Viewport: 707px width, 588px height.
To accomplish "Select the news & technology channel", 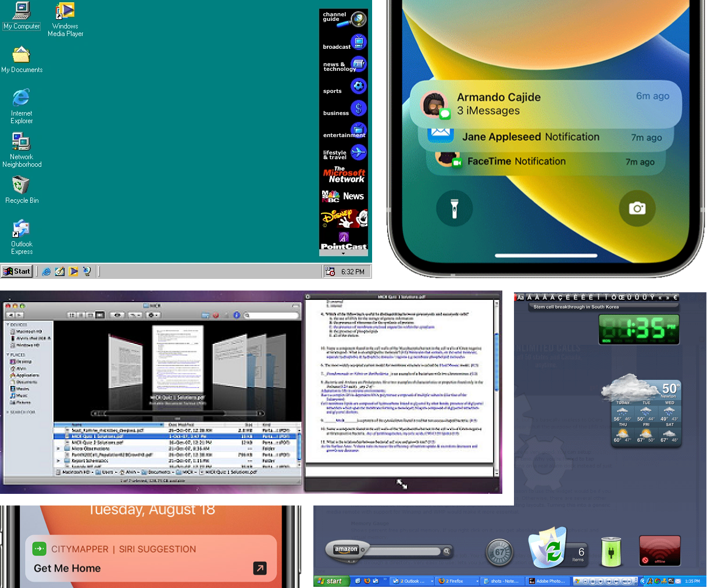I will coord(344,64).
